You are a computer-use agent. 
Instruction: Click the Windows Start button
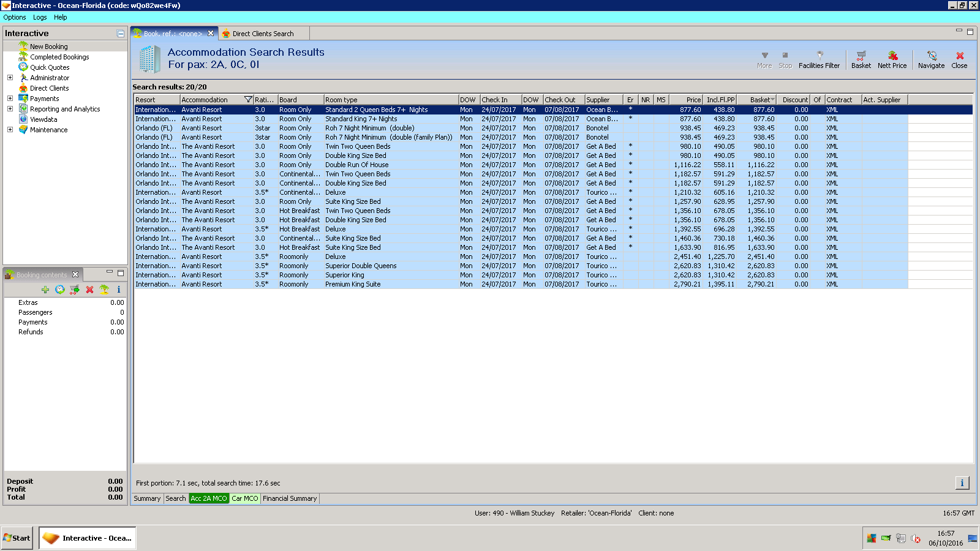pyautogui.click(x=17, y=538)
